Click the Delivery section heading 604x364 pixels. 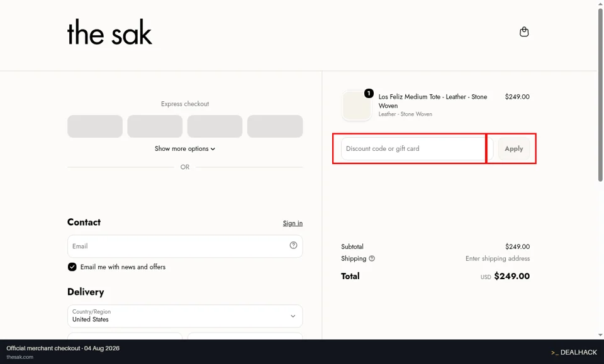point(86,292)
